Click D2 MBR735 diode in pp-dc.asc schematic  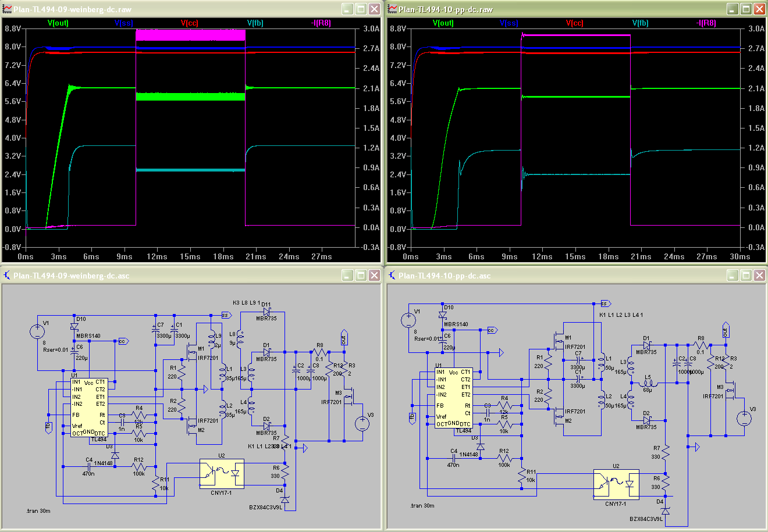pos(646,420)
